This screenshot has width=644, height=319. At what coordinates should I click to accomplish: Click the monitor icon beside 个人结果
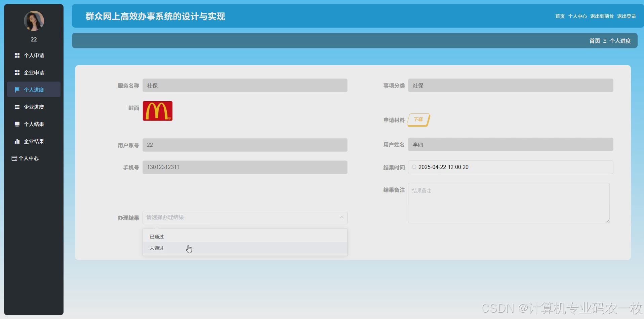pyautogui.click(x=17, y=124)
